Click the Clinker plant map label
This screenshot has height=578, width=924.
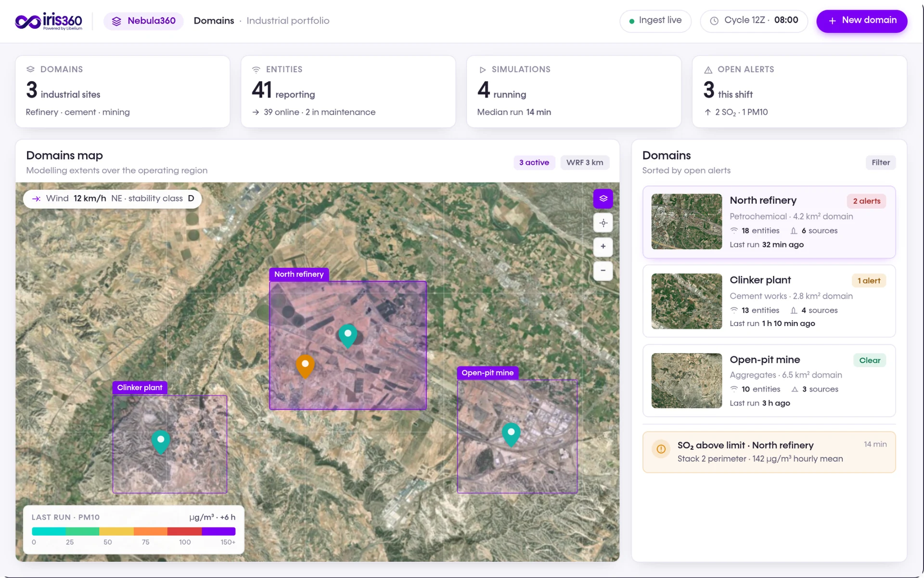tap(140, 388)
